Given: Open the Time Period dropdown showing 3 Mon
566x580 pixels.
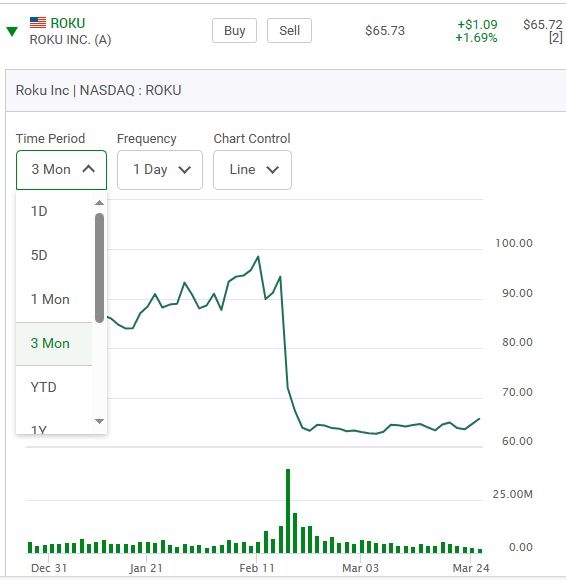Looking at the screenshot, I should 61,170.
